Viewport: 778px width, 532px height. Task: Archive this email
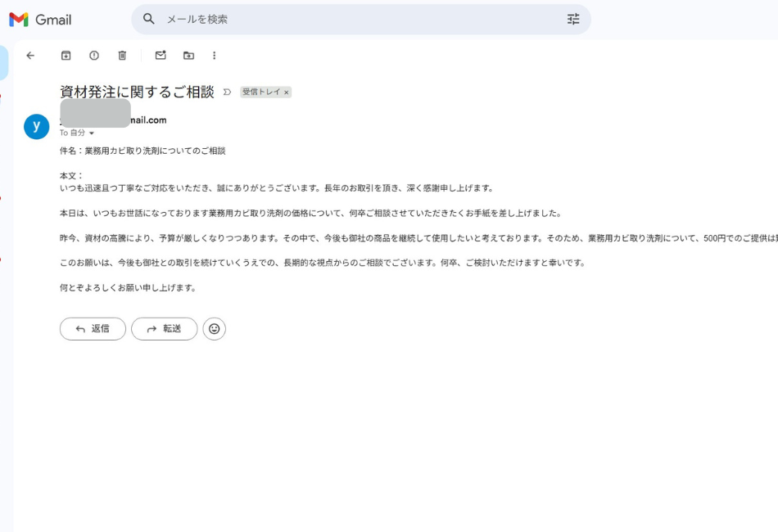click(x=66, y=56)
